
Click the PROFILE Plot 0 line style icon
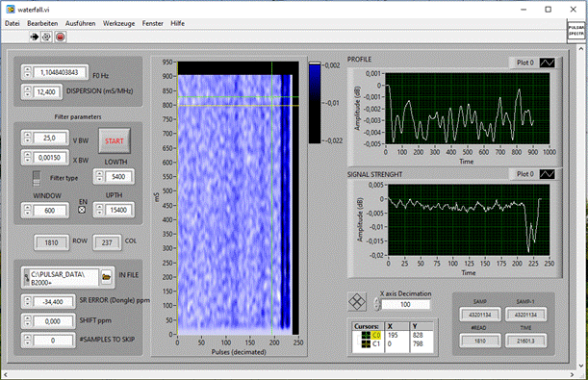(548, 63)
